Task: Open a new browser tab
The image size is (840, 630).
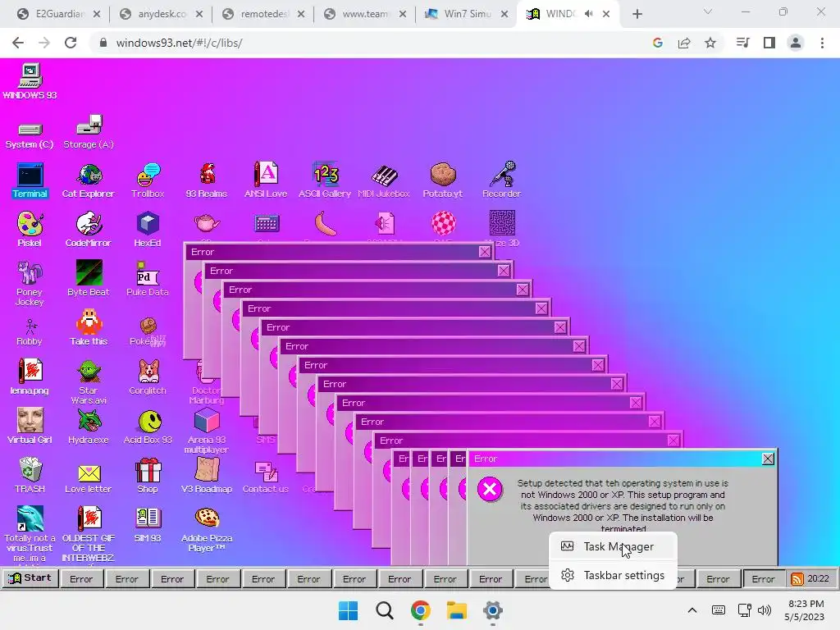Action: click(637, 14)
